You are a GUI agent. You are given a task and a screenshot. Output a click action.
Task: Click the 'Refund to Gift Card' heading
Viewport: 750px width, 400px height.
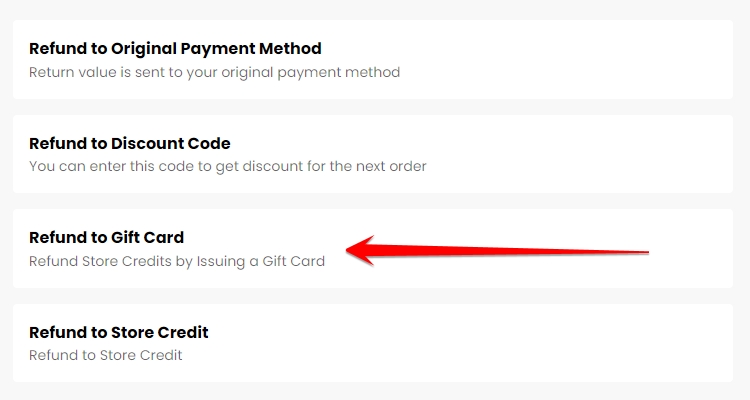[107, 238]
